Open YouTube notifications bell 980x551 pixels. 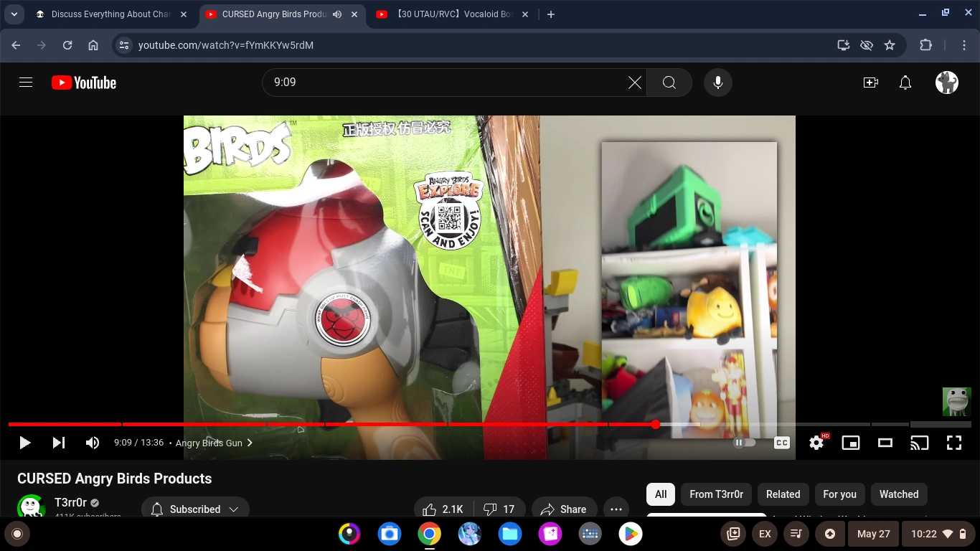coord(905,83)
